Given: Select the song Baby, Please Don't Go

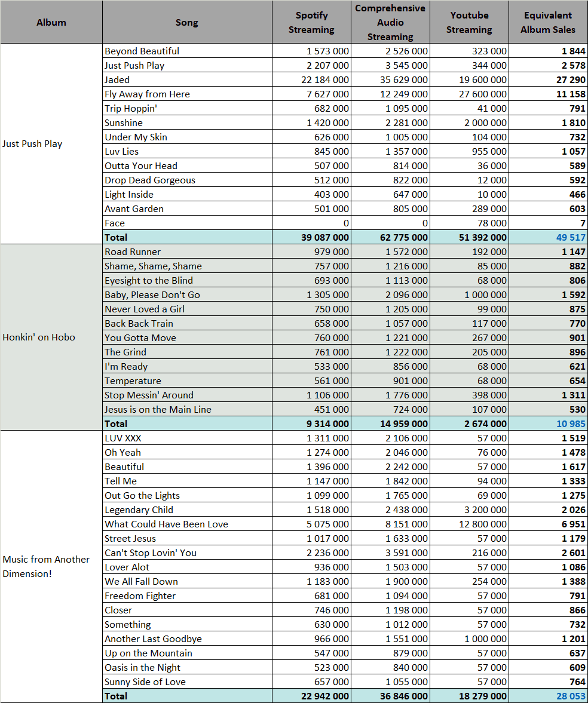Looking at the screenshot, I should [187, 295].
